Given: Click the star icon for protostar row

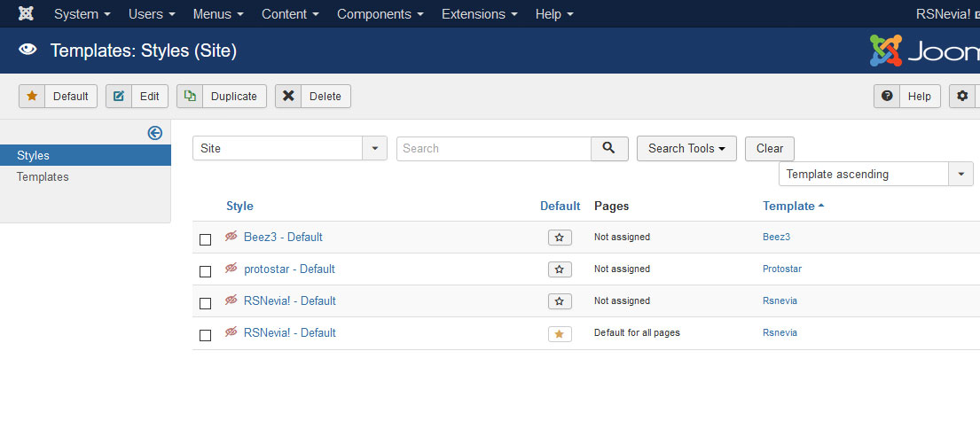Looking at the screenshot, I should pyautogui.click(x=560, y=269).
